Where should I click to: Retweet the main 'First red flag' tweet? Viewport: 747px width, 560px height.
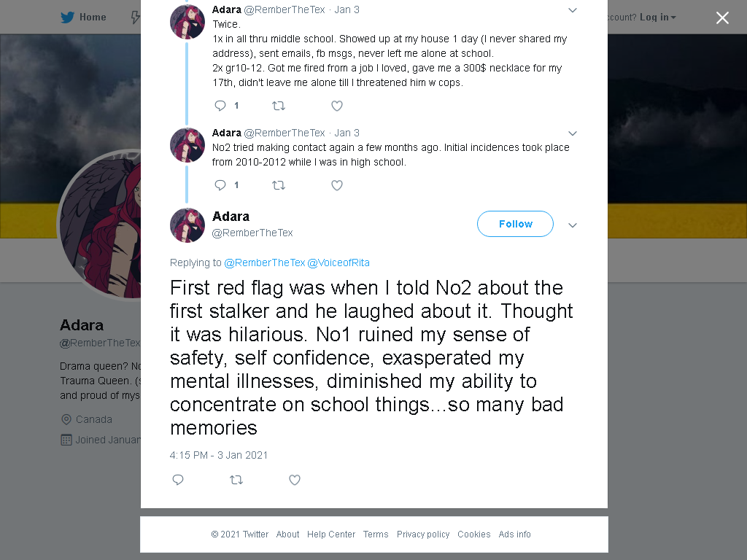point(236,480)
